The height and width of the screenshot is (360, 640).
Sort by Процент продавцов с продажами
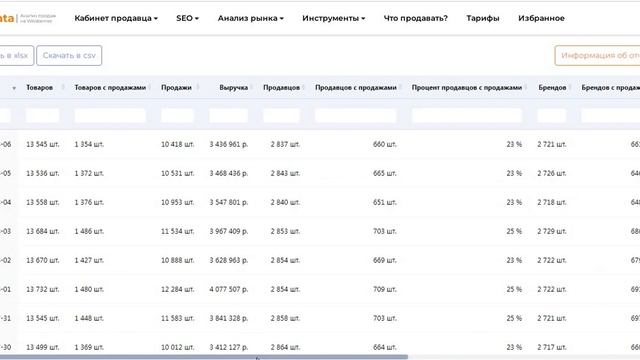(x=467, y=88)
